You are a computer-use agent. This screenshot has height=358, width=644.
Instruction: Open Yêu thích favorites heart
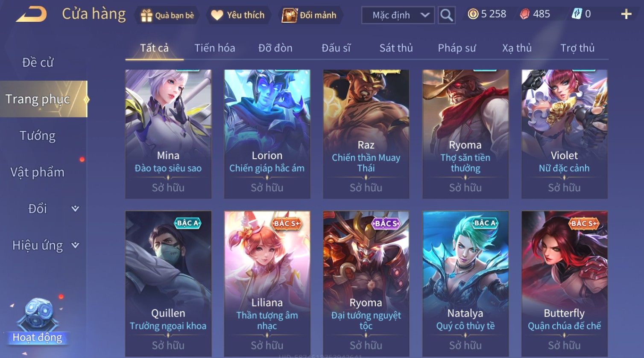(217, 15)
